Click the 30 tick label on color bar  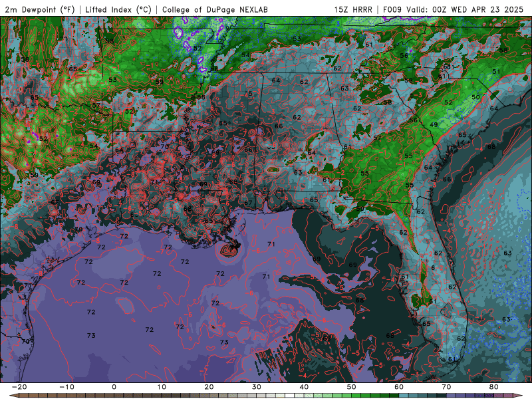point(257,387)
